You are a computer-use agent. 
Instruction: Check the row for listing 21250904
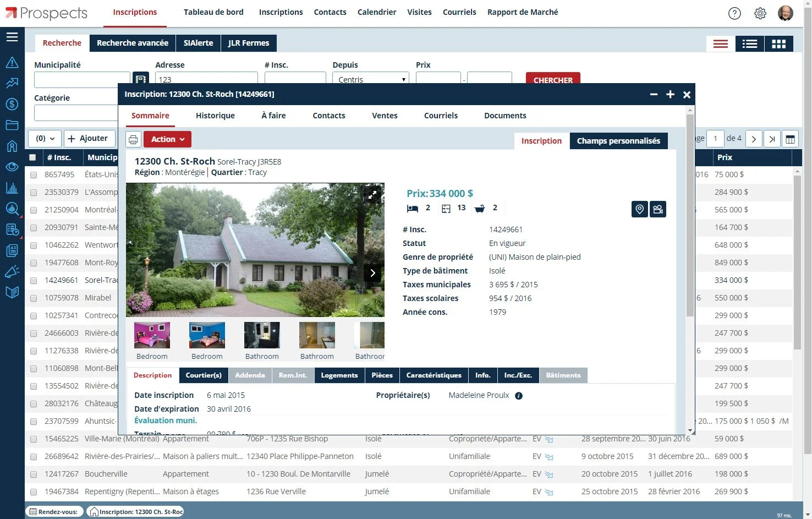tap(34, 210)
